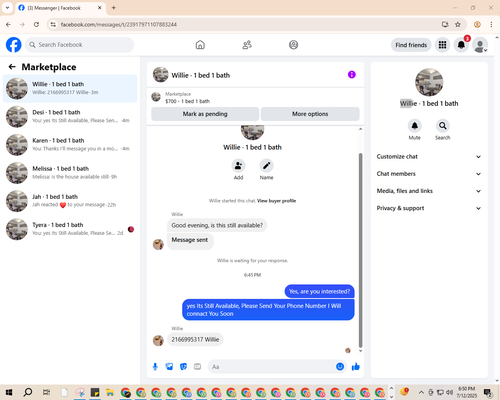Click the group avatar in the info panel
This screenshot has width=500, height=400.
(x=429, y=82)
